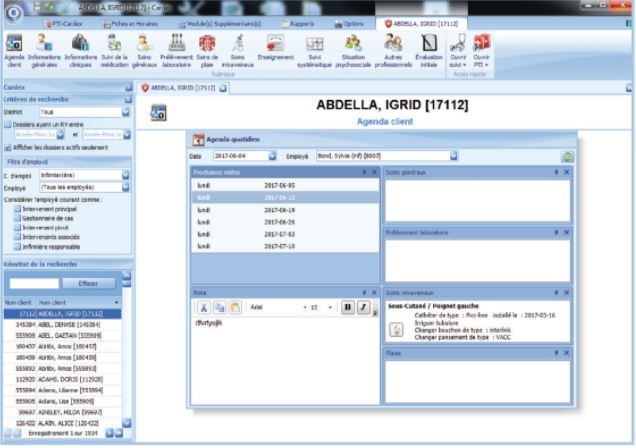Open the font name dropdown (Arial)
Screen dimensions: 636x448
305,308
